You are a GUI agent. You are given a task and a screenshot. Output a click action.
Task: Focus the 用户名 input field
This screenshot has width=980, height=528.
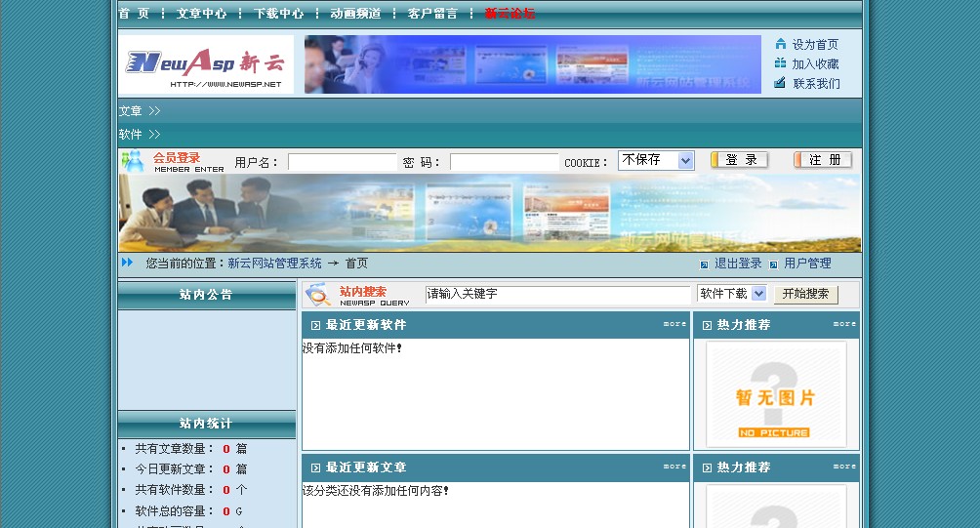(x=342, y=162)
